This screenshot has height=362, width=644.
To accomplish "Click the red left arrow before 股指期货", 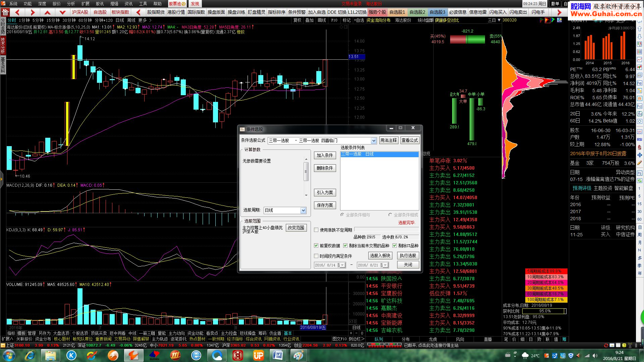I will click(139, 12).
